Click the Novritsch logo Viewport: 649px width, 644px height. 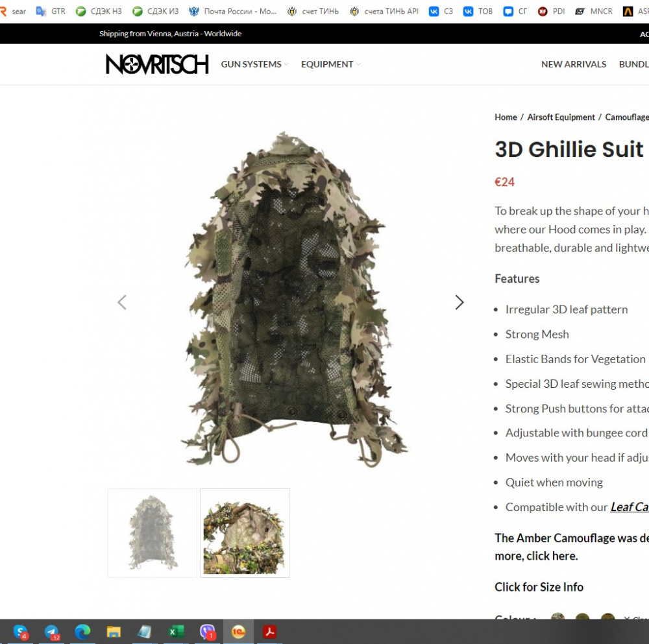pos(157,64)
